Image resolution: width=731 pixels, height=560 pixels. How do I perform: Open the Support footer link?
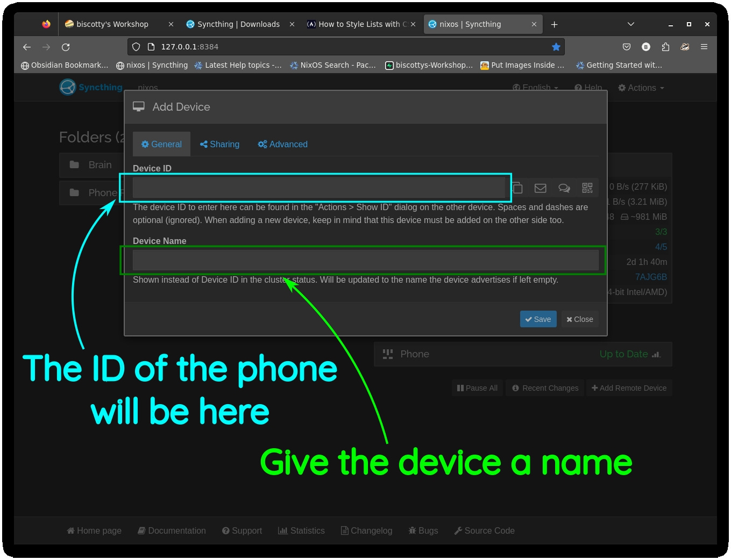(242, 530)
